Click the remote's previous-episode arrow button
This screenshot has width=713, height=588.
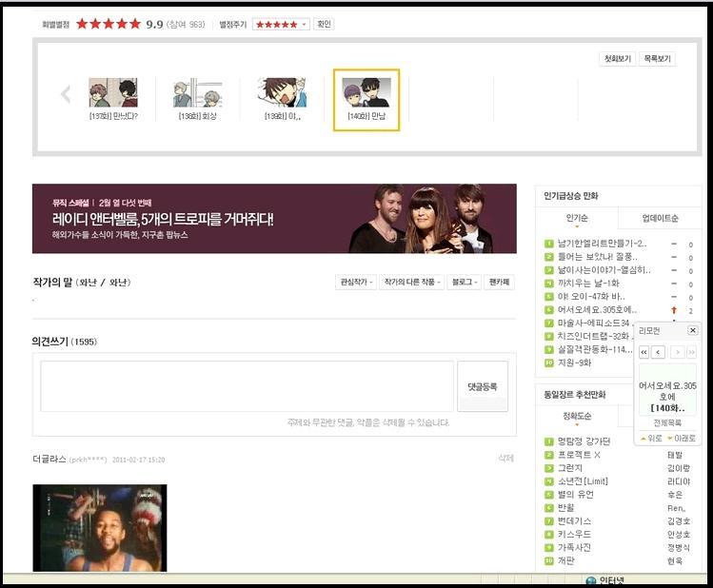[659, 352]
